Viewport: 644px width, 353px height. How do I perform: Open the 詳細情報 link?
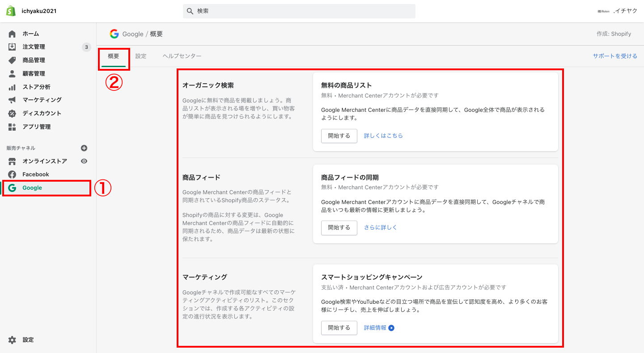[x=375, y=327]
